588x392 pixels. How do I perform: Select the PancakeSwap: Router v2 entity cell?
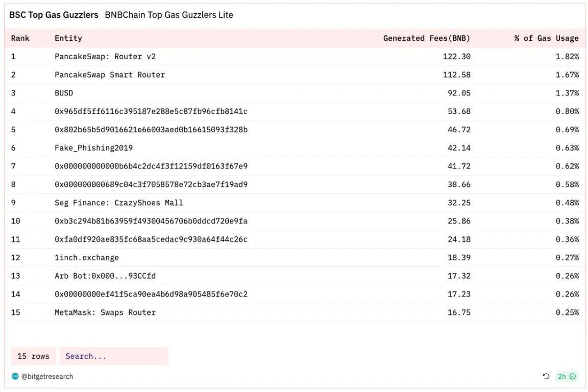[105, 57]
